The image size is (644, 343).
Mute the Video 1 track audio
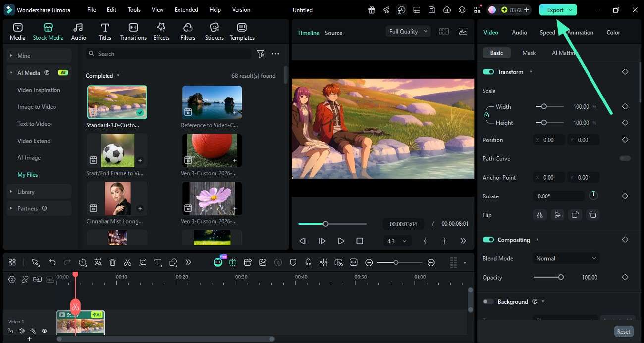coord(21,331)
